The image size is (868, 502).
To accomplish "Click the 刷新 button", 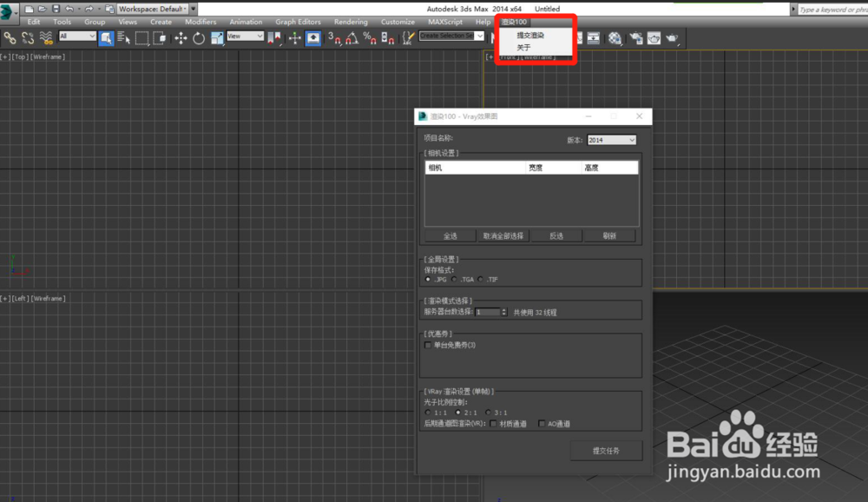I will (609, 236).
